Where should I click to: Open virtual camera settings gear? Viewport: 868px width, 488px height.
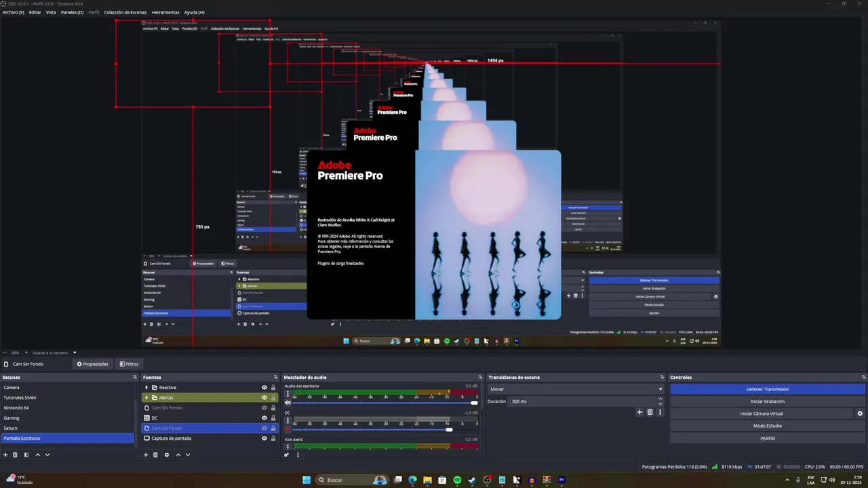click(860, 413)
